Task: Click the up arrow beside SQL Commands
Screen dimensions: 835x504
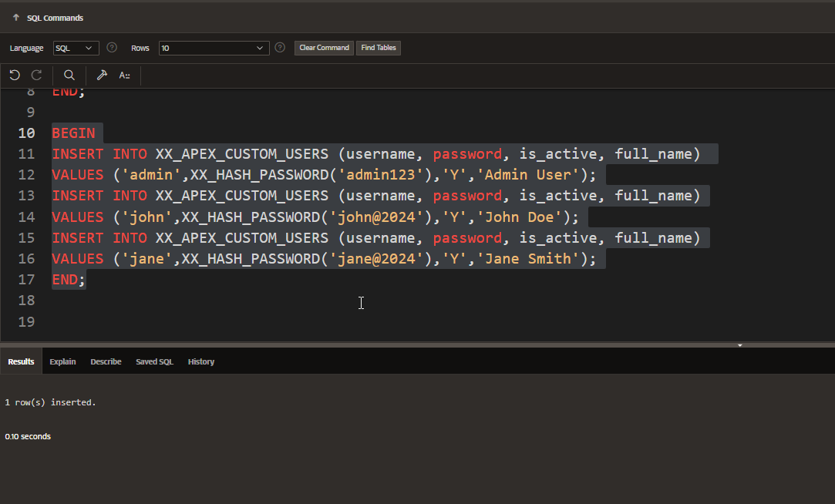Action: click(x=16, y=18)
